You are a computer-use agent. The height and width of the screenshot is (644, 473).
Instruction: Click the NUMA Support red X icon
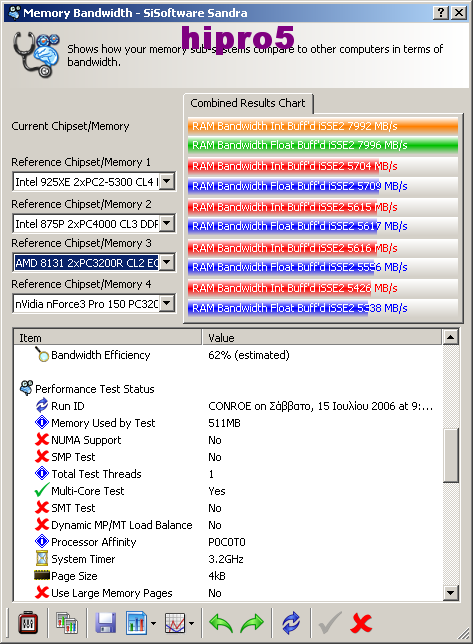[42, 439]
